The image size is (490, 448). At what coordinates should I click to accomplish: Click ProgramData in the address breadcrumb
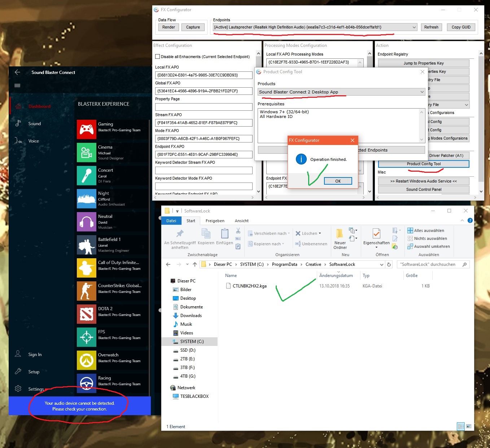[285, 264]
